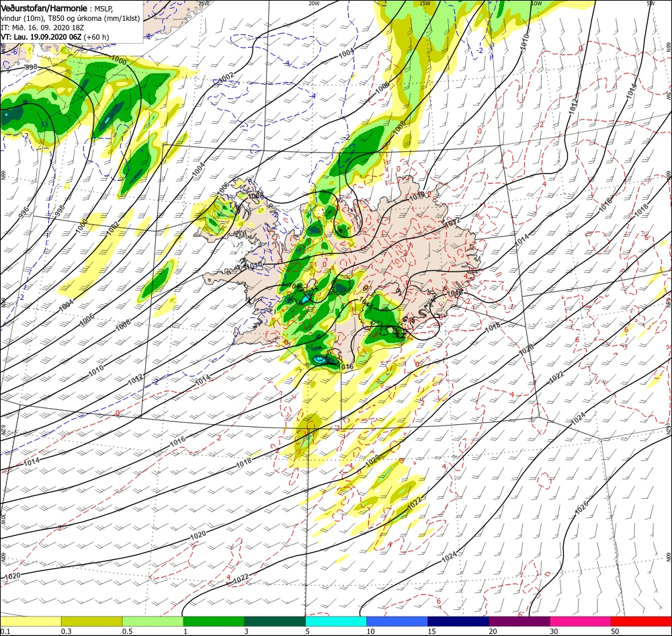Click the '(+60 h)' forecast offset text

(x=96, y=37)
